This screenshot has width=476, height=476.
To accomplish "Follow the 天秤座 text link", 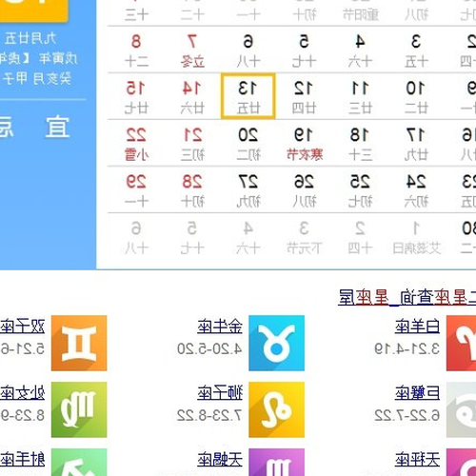I will [x=417, y=460].
